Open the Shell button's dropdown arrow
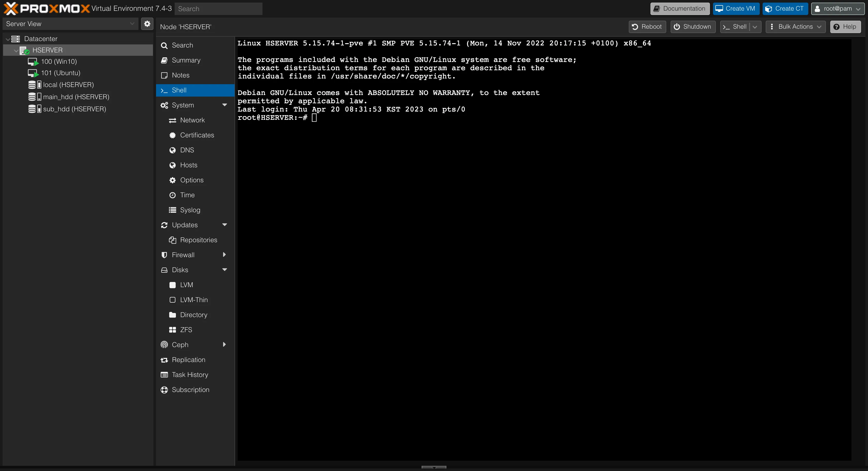This screenshot has width=868, height=471. (x=755, y=27)
